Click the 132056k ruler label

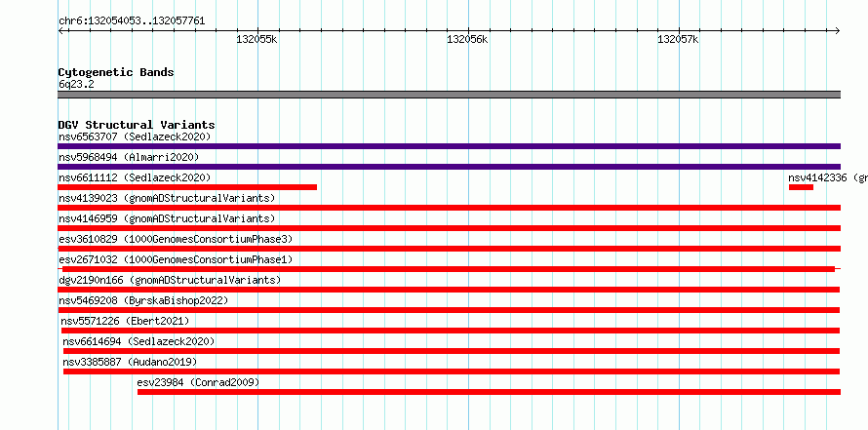(468, 39)
